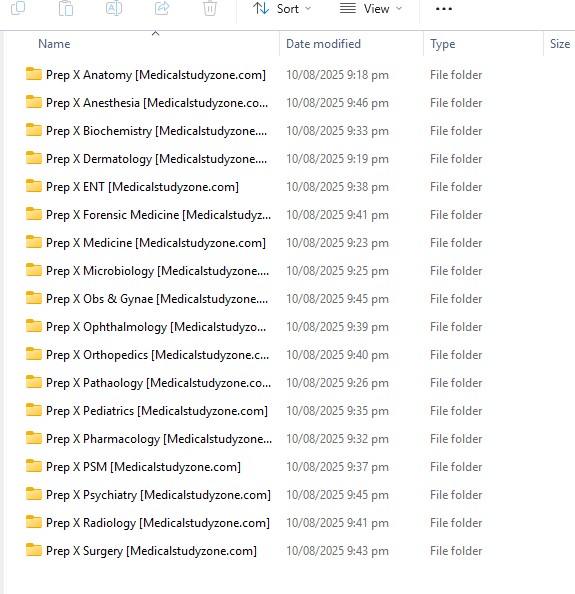Click the 'Prep X Radiology' folder name

coord(158,524)
